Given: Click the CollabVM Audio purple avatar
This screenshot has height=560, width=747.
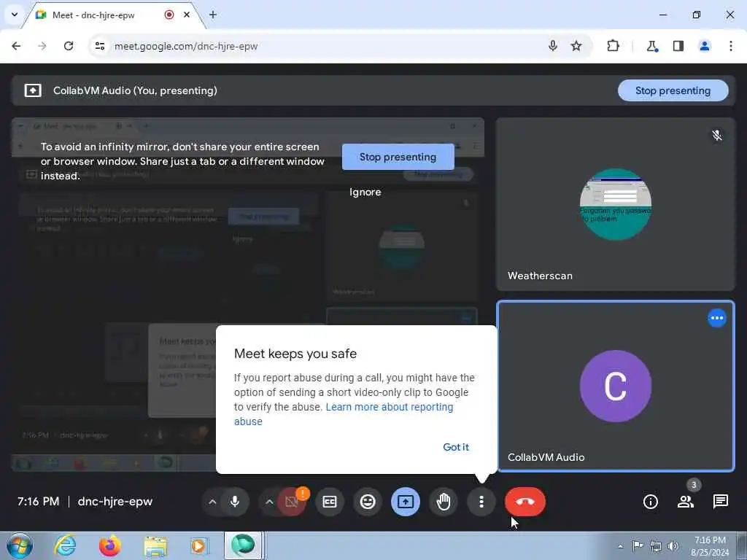Looking at the screenshot, I should click(616, 386).
